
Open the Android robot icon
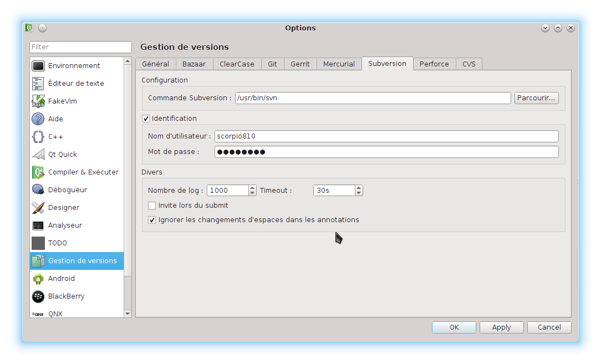click(x=38, y=279)
